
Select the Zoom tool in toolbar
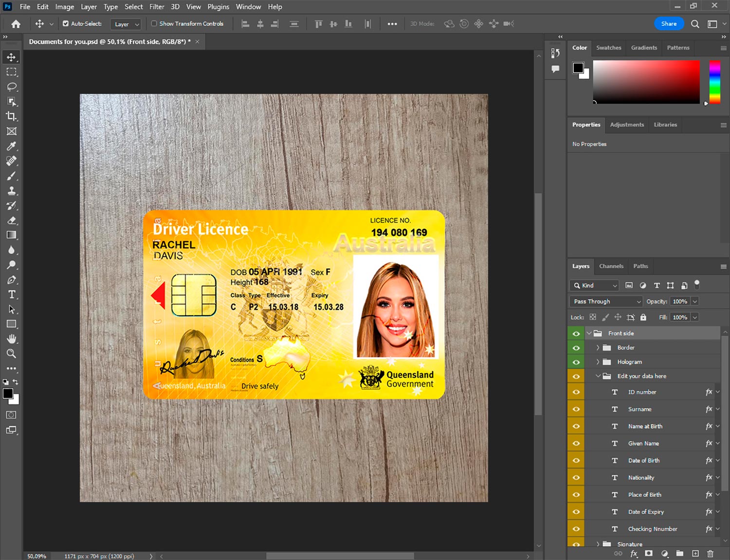point(12,354)
